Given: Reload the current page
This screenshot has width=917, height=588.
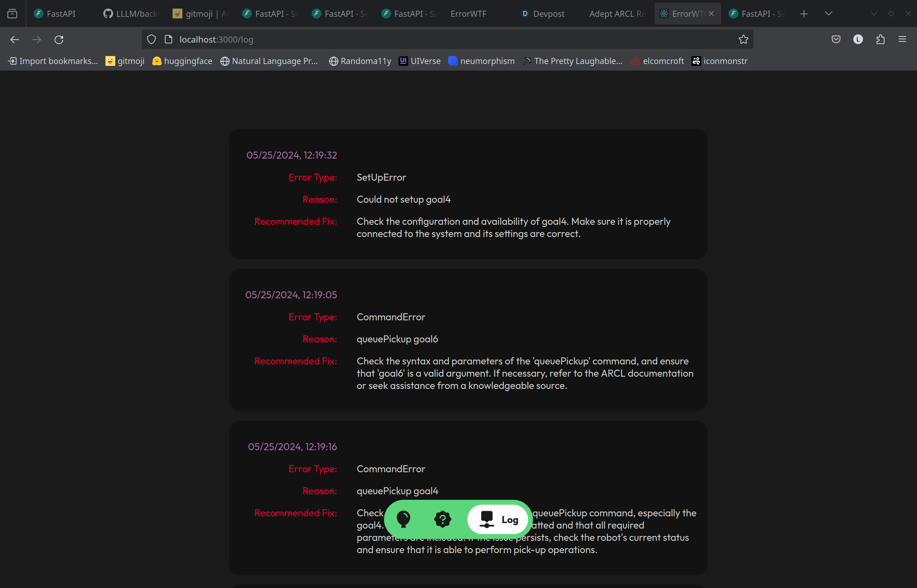Looking at the screenshot, I should [59, 40].
